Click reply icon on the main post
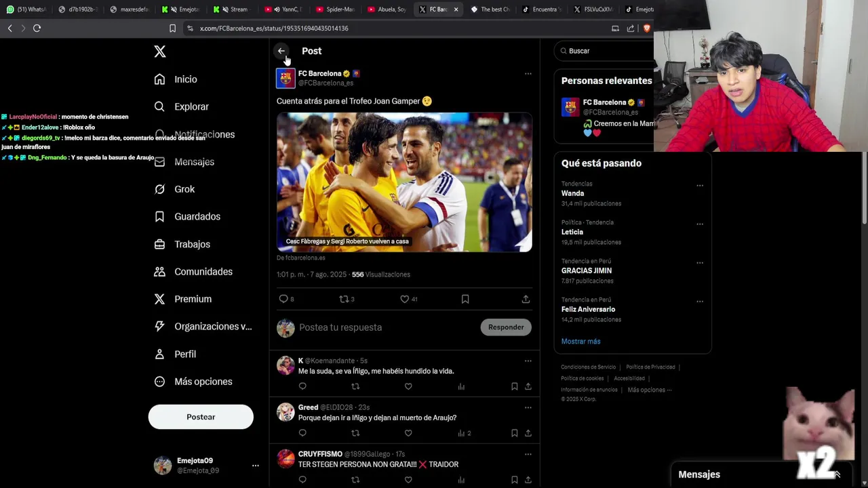Image resolution: width=868 pixels, height=488 pixels. click(283, 299)
